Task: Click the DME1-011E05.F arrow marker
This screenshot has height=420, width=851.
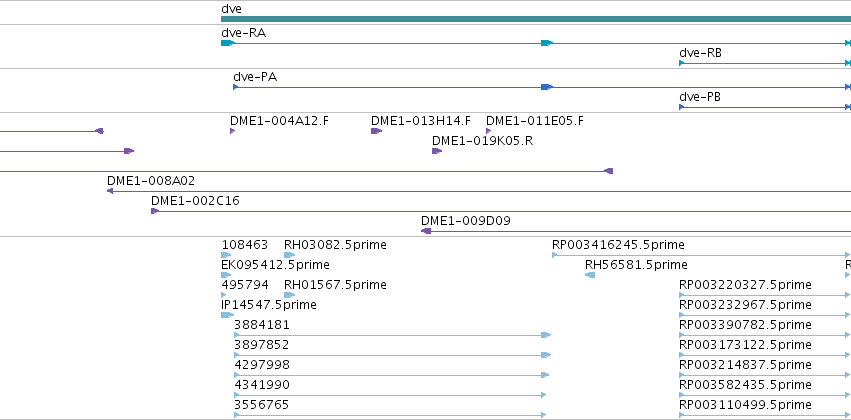Action: click(x=488, y=131)
